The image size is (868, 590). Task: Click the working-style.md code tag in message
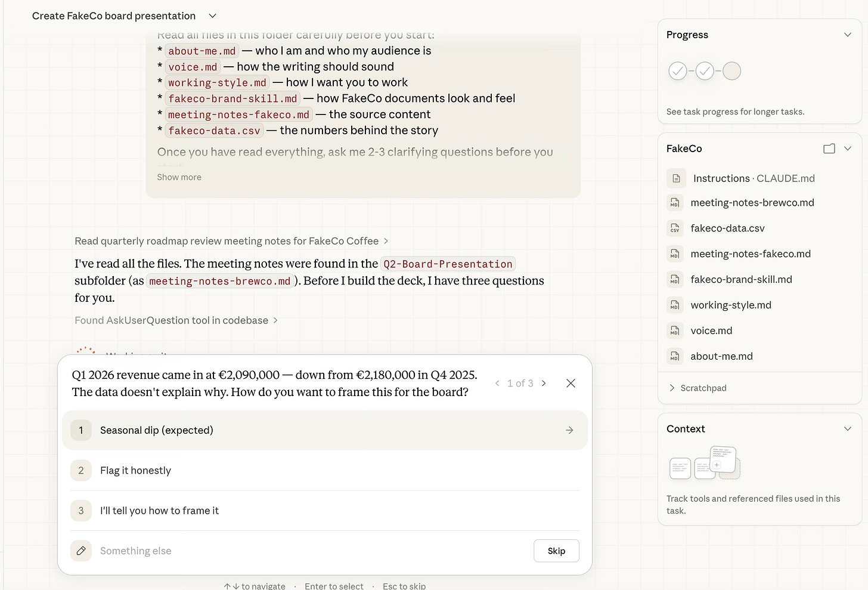pyautogui.click(x=217, y=83)
